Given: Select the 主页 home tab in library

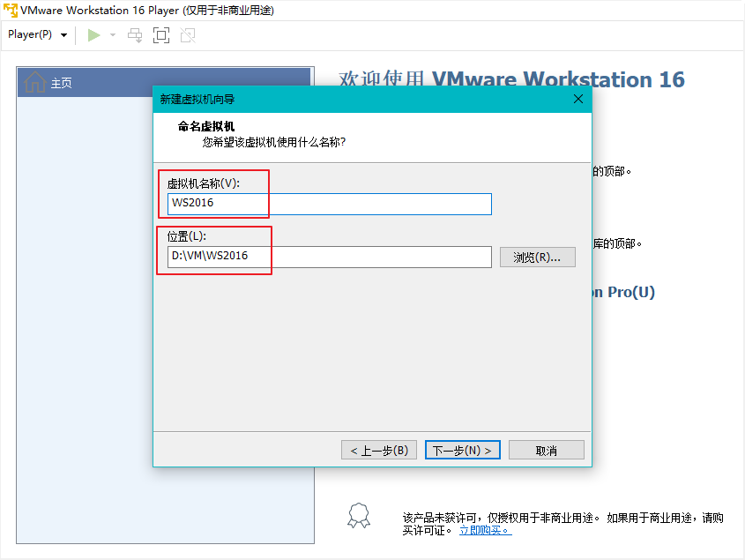Looking at the screenshot, I should coord(164,83).
